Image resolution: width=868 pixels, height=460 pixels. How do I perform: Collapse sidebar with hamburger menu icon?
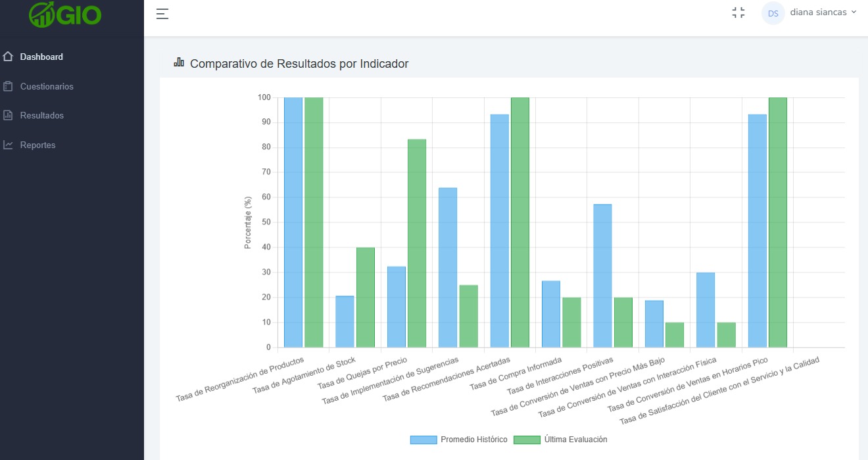(162, 14)
